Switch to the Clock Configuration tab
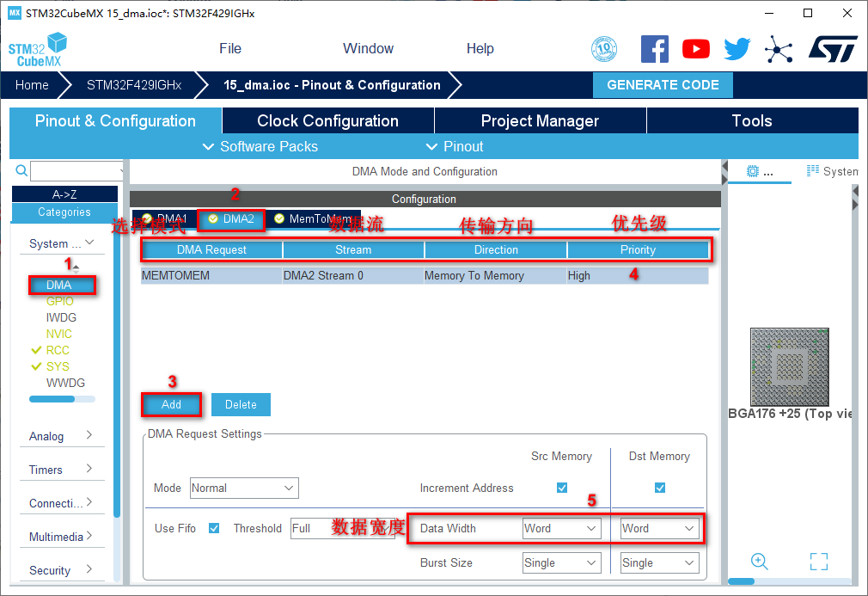 pyautogui.click(x=327, y=121)
